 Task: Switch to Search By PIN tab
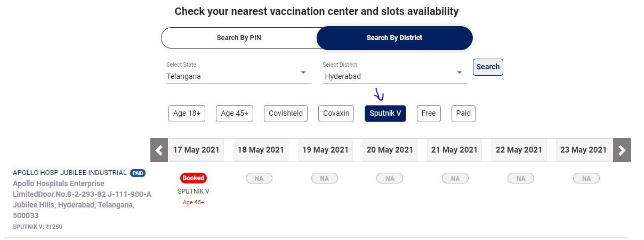pos(239,38)
